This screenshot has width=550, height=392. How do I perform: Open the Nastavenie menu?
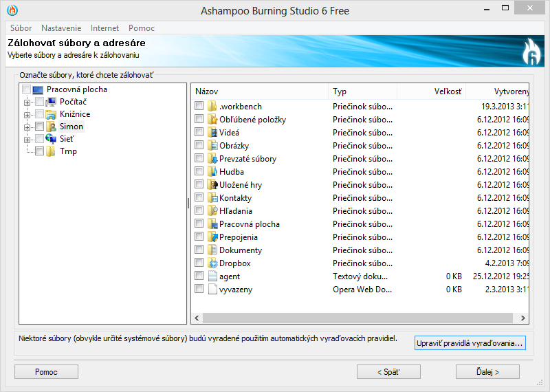(x=61, y=28)
